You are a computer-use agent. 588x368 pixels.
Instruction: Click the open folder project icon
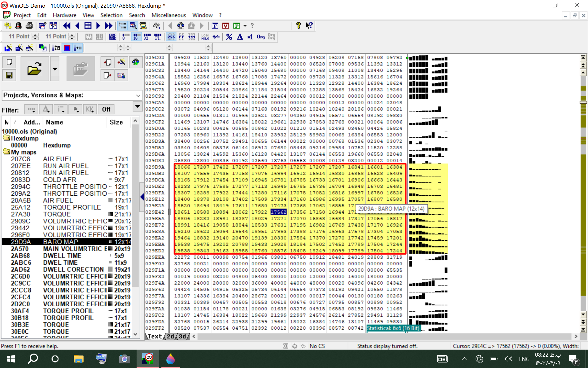pyautogui.click(x=34, y=69)
